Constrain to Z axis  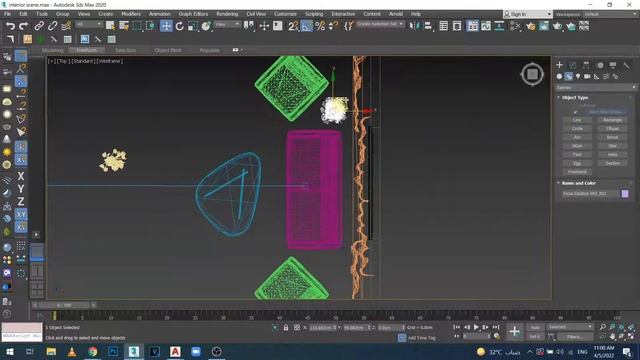tap(21, 202)
